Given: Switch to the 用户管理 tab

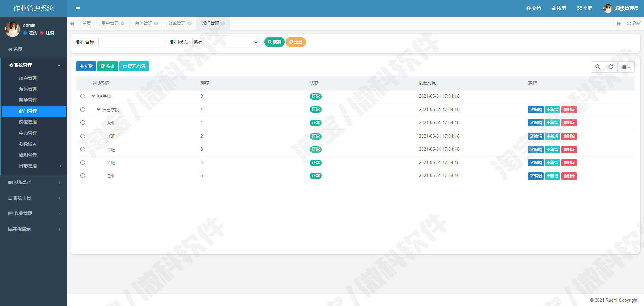Looking at the screenshot, I should (110, 23).
